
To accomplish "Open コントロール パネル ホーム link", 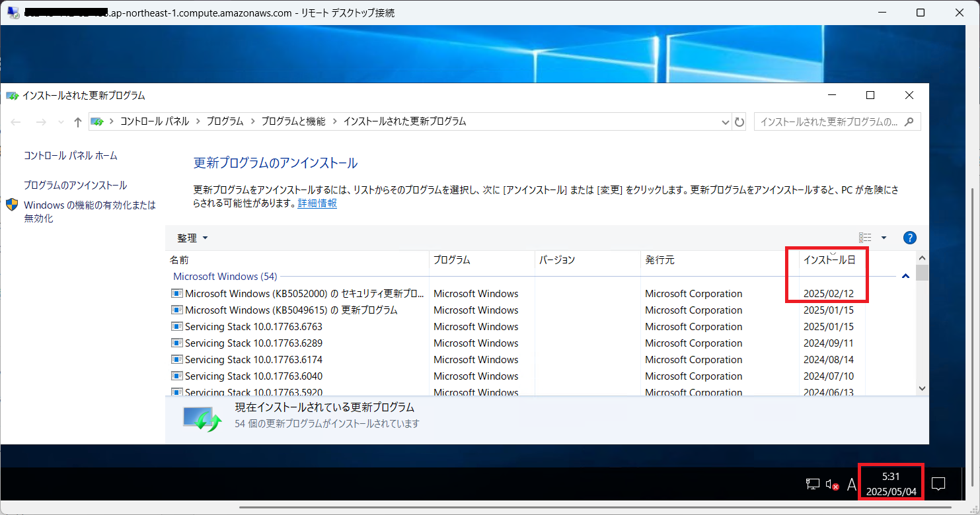I will pyautogui.click(x=71, y=156).
